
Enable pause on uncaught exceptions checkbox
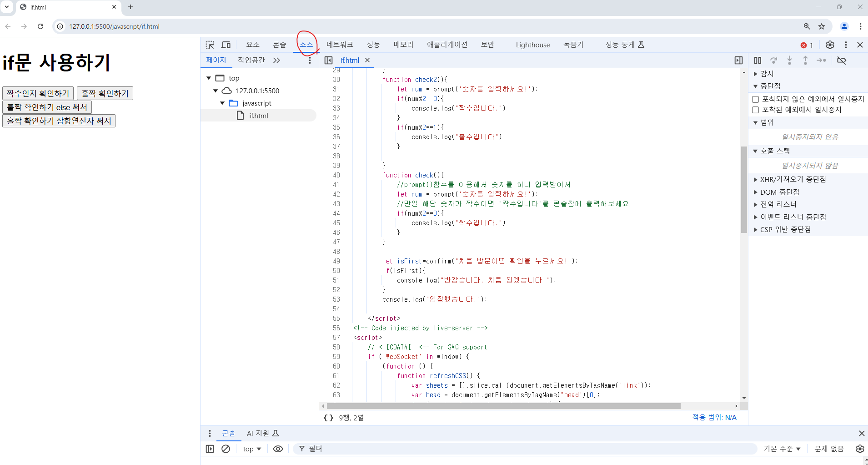click(756, 99)
